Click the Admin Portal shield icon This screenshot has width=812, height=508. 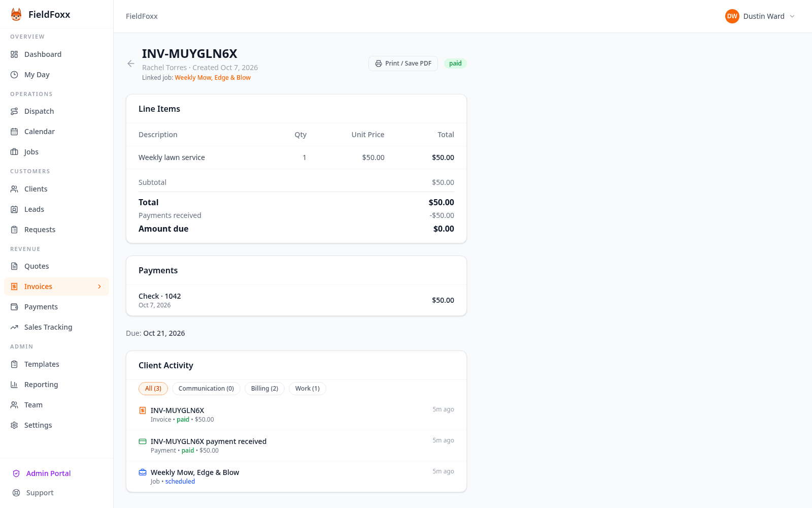(x=16, y=473)
